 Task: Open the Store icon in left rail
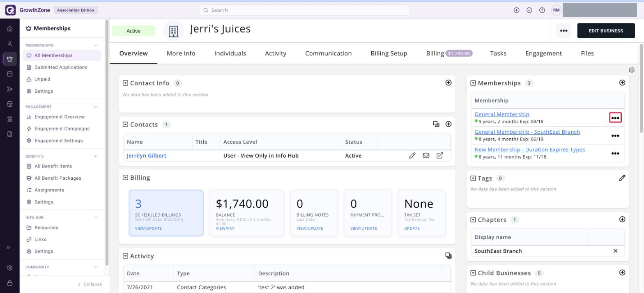(x=10, y=104)
